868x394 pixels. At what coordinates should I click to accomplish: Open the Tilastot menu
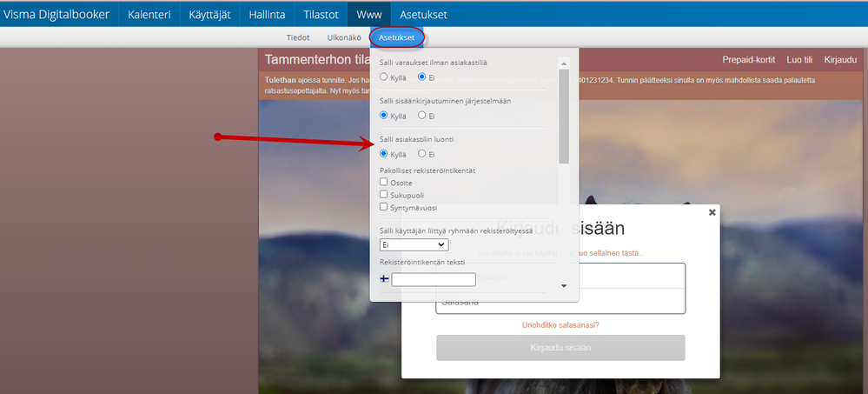pyautogui.click(x=321, y=15)
